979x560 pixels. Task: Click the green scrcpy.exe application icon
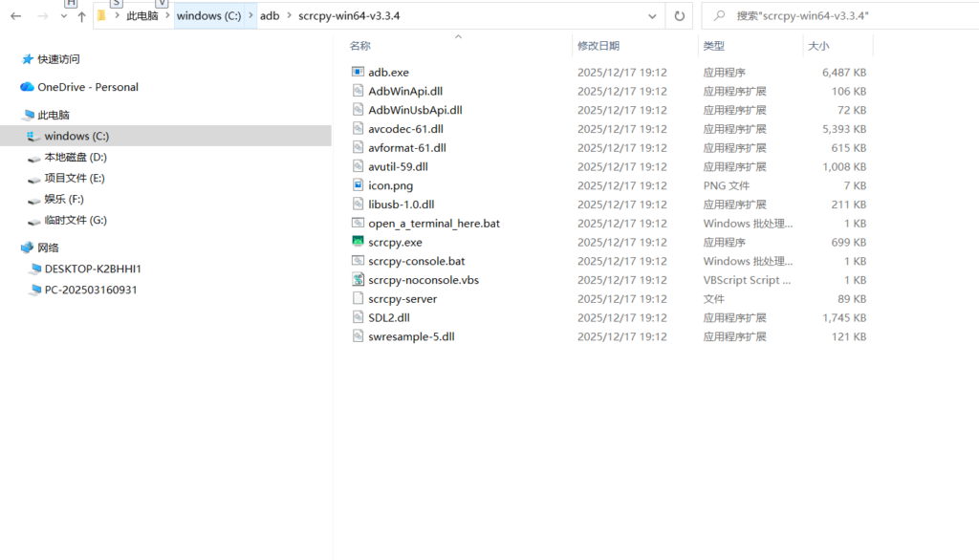point(358,242)
